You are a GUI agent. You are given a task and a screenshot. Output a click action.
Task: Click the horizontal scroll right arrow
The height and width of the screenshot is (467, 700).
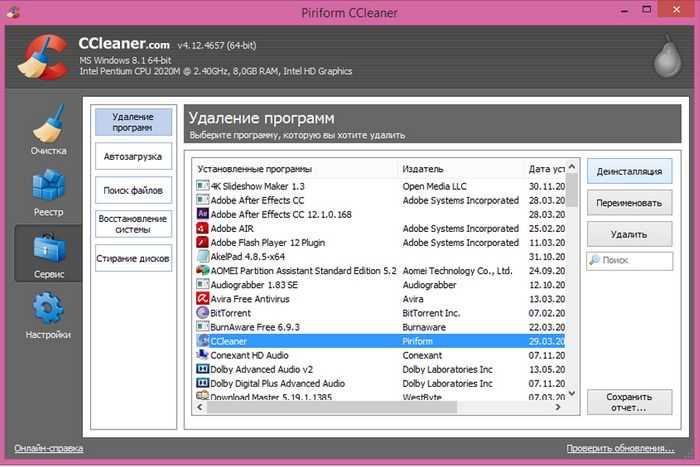558,407
